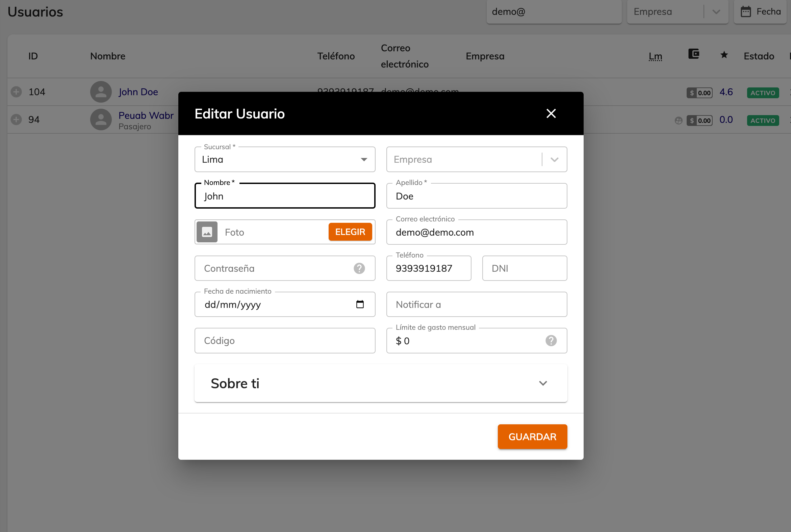Viewport: 791px width, 532px height.
Task: Open John Doe user link
Action: click(138, 92)
